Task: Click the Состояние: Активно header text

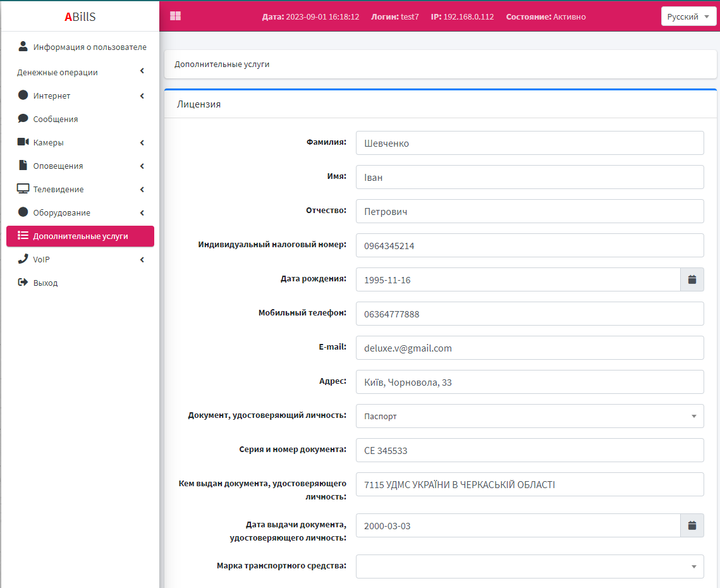Action: [546, 16]
